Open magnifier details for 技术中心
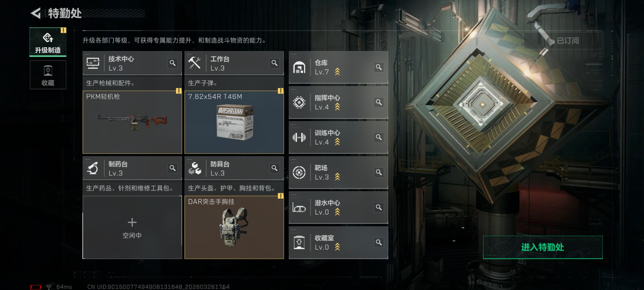 [x=172, y=63]
